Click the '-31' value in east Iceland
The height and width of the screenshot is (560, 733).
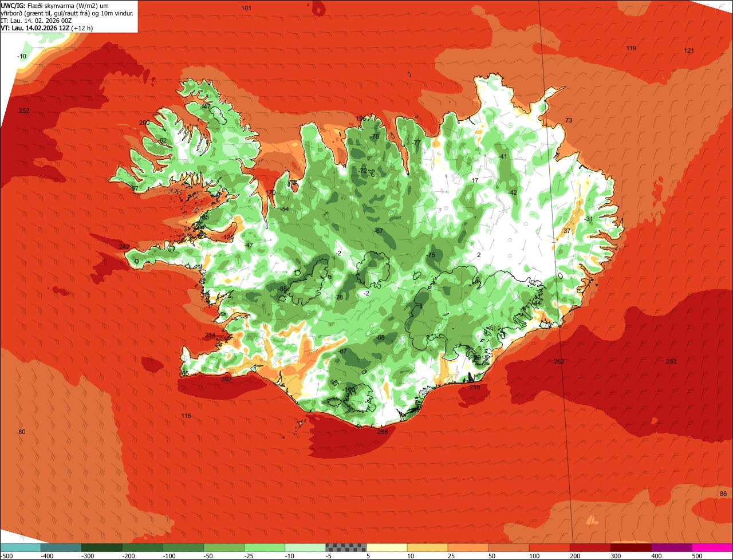click(589, 219)
